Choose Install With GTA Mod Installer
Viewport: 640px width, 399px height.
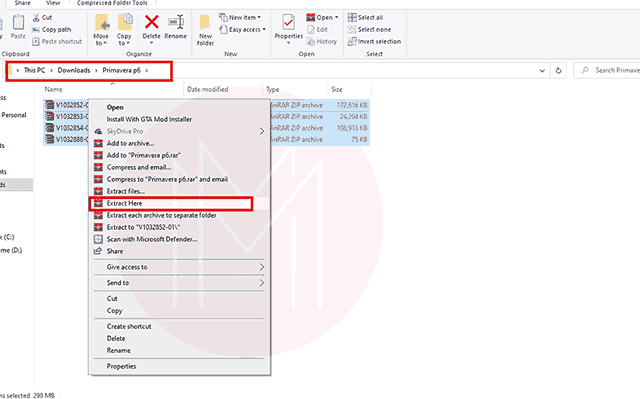[x=180, y=119]
